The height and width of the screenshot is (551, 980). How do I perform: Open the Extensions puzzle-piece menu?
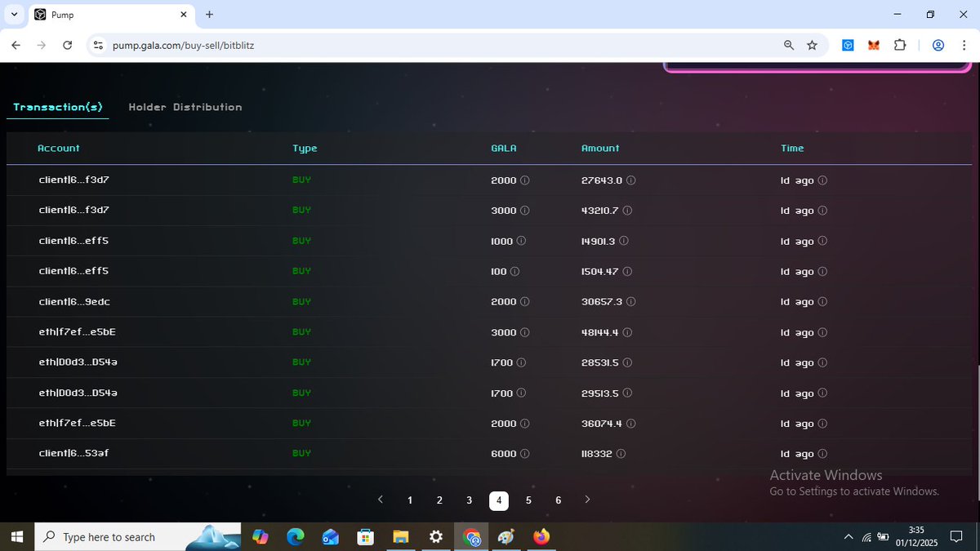pos(900,46)
